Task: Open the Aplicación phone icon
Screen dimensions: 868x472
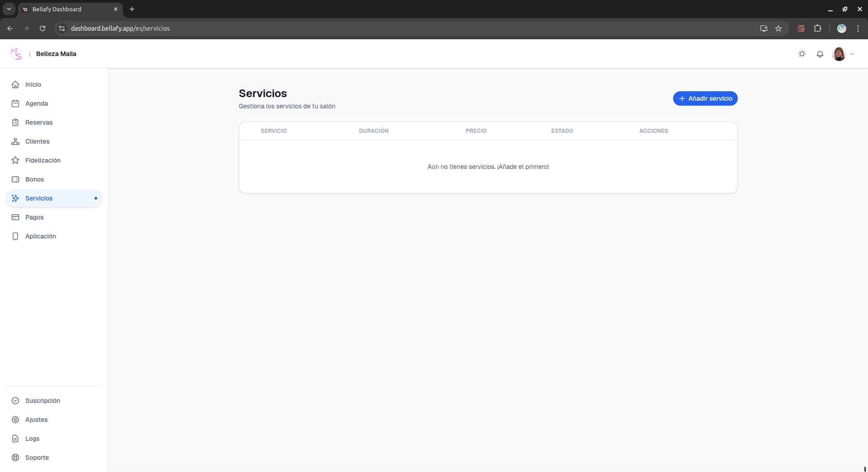Action: [15, 236]
